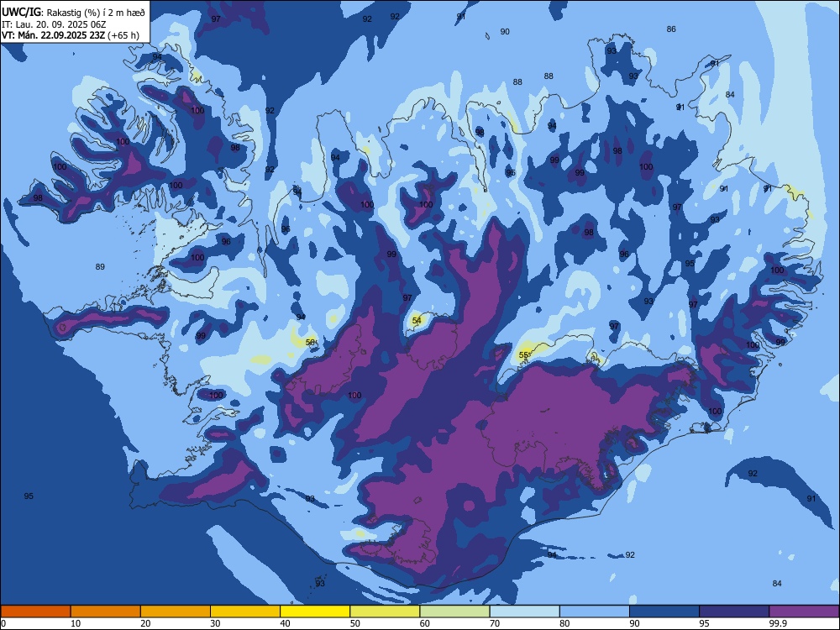Pick the 20–30 light orange legend swatch
The image size is (840, 630).
[x=176, y=612]
